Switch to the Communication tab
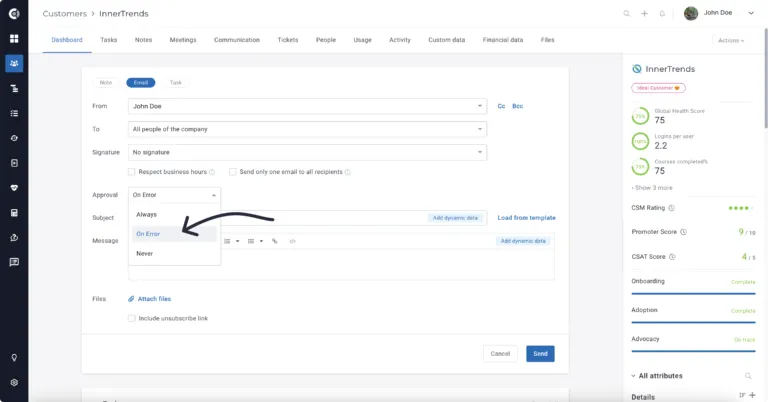Image resolution: width=768 pixels, height=402 pixels. [x=237, y=40]
